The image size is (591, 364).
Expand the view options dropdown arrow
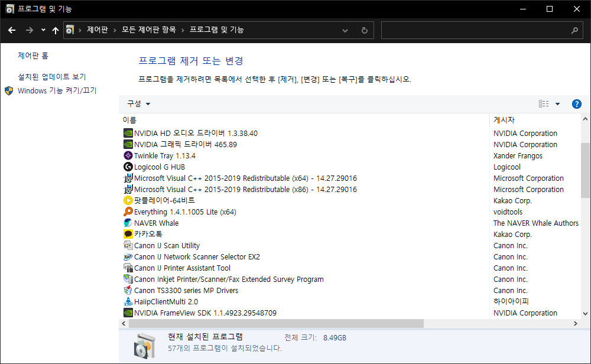click(x=557, y=104)
